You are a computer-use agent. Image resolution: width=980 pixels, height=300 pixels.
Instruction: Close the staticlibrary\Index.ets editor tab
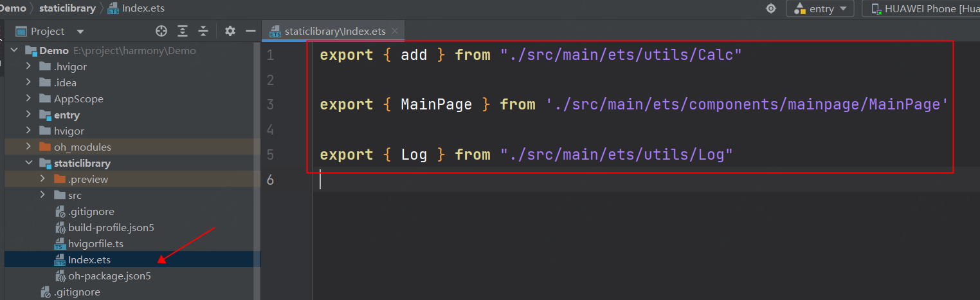click(x=395, y=31)
